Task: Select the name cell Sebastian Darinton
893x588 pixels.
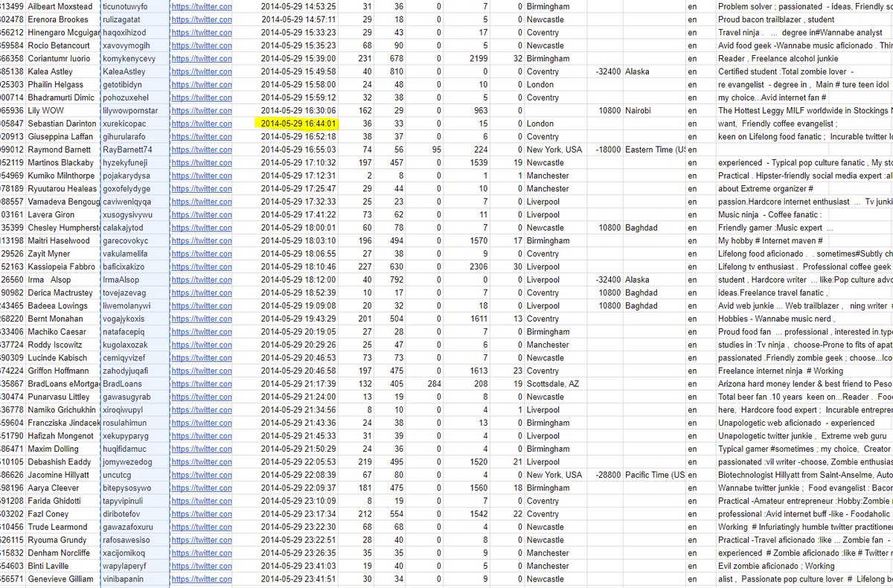Action: pyautogui.click(x=62, y=124)
